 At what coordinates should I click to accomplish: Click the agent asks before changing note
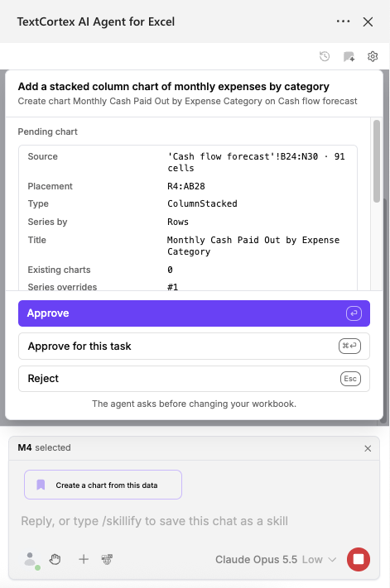pyautogui.click(x=194, y=404)
